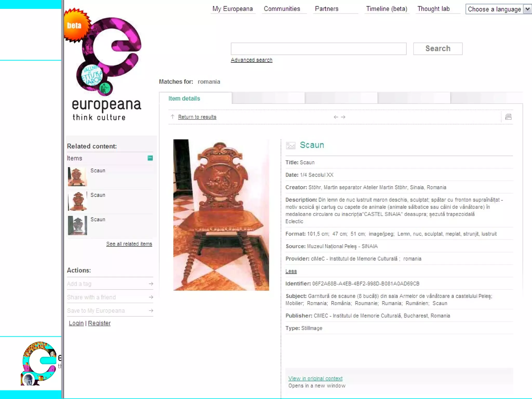Click the image type icon beside Scaun title
The image size is (532, 399).
291,145
